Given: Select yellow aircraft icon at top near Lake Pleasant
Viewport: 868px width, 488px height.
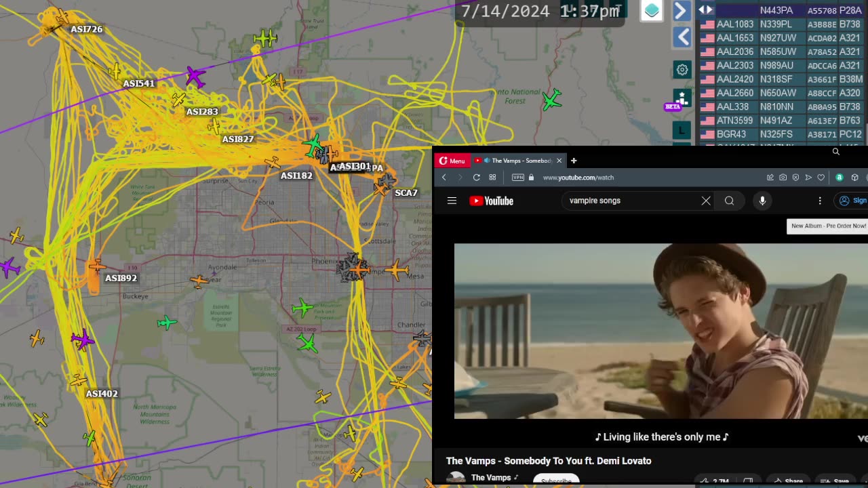Looking at the screenshot, I should coord(265,38).
